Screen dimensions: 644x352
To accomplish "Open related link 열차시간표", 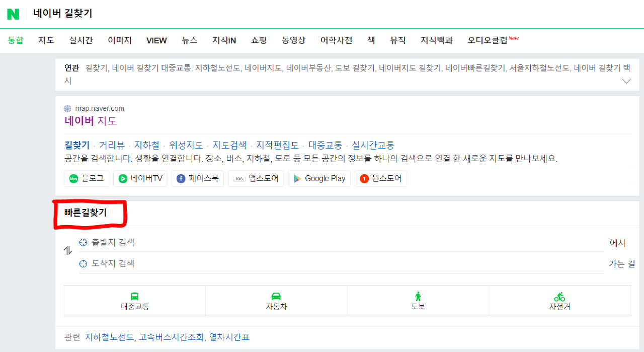I will click(229, 337).
